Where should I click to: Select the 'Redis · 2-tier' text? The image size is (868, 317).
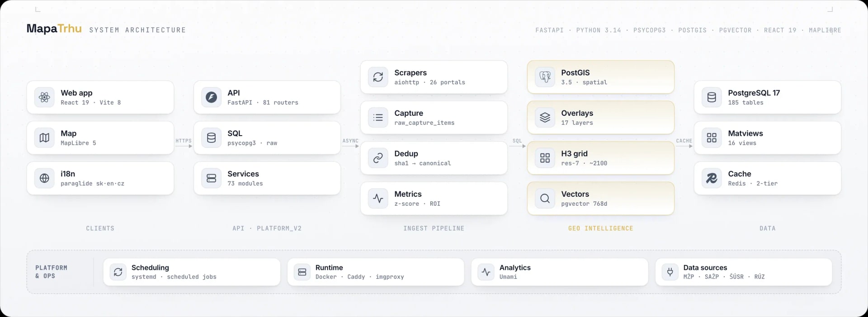[x=753, y=184]
